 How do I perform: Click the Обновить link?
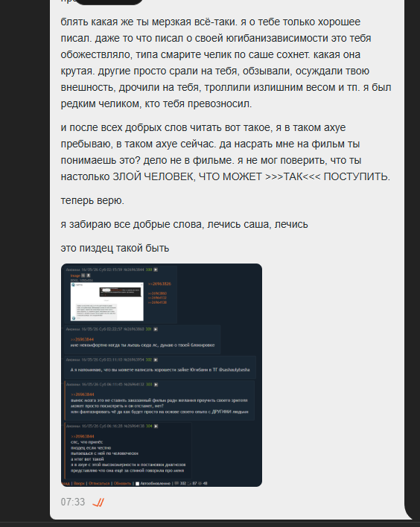click(122, 484)
